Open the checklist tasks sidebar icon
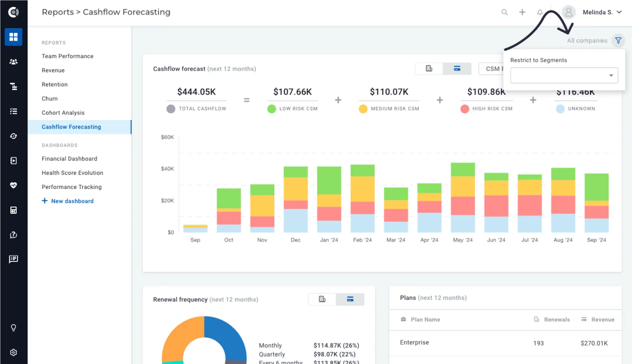This screenshot has width=632, height=364. [13, 111]
